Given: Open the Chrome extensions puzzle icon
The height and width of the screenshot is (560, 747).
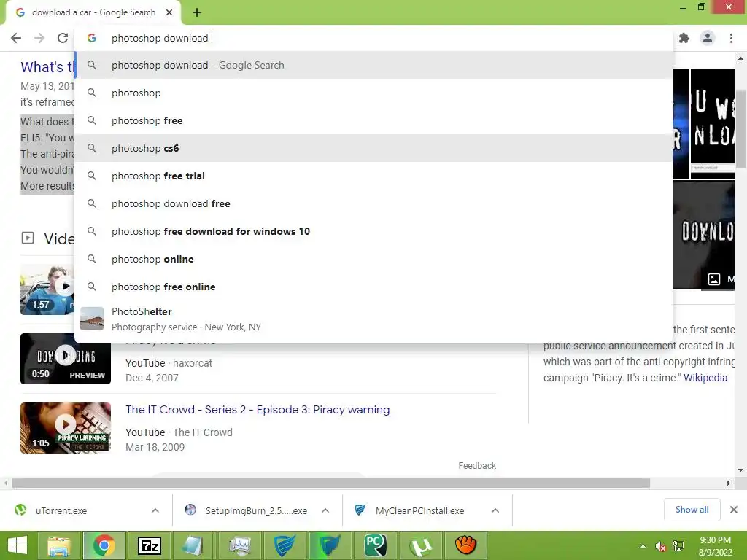Looking at the screenshot, I should (x=684, y=38).
